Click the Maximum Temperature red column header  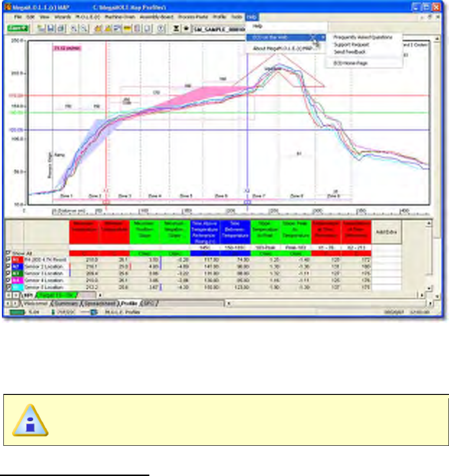pyautogui.click(x=84, y=232)
